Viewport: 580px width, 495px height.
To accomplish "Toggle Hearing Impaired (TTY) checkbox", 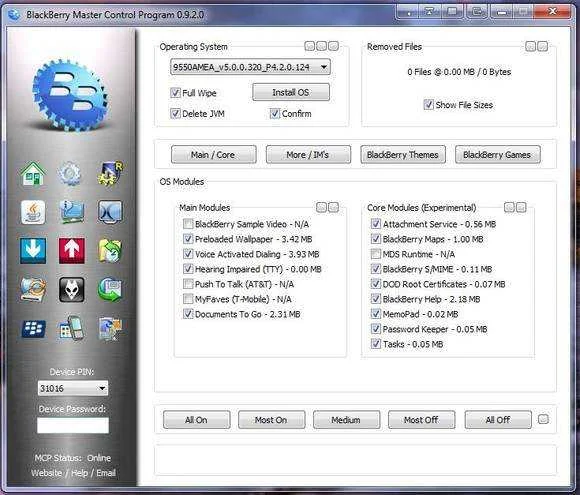I will tap(188, 269).
